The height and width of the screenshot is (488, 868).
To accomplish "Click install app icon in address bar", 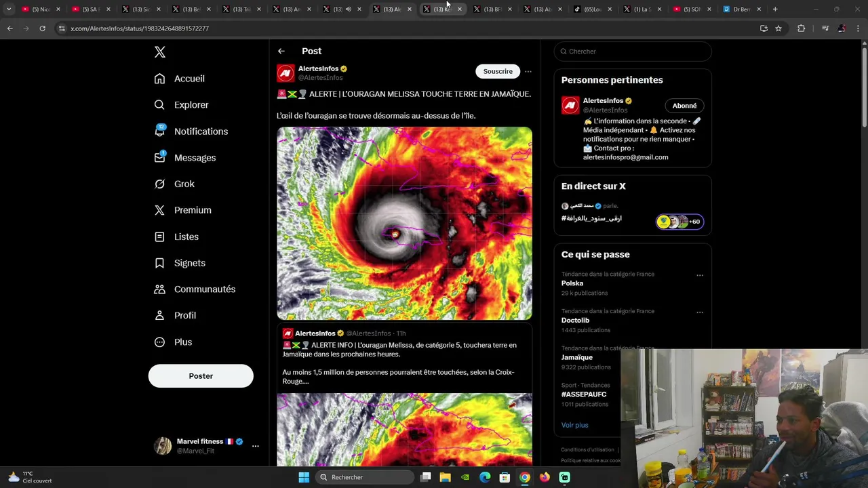I will click(x=764, y=28).
